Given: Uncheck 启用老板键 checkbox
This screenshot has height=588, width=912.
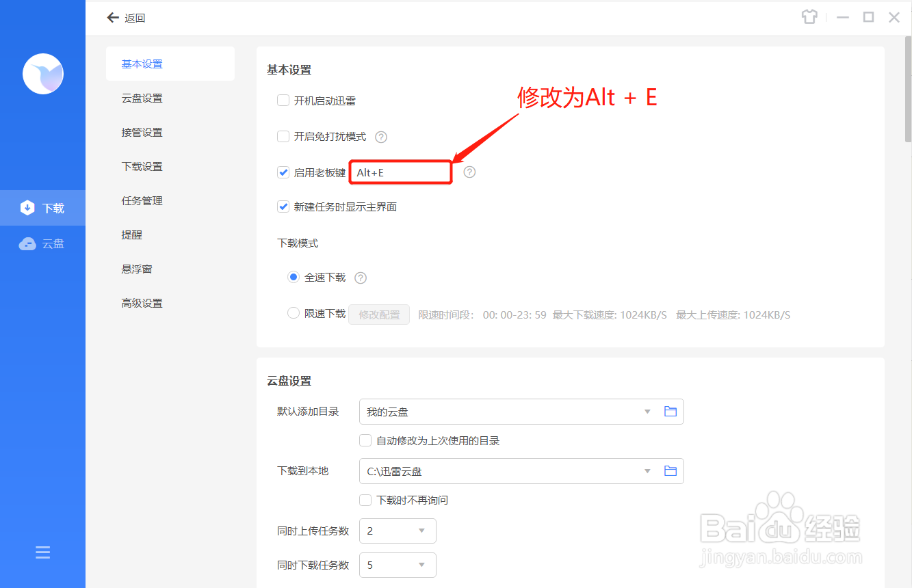Looking at the screenshot, I should tap(283, 172).
